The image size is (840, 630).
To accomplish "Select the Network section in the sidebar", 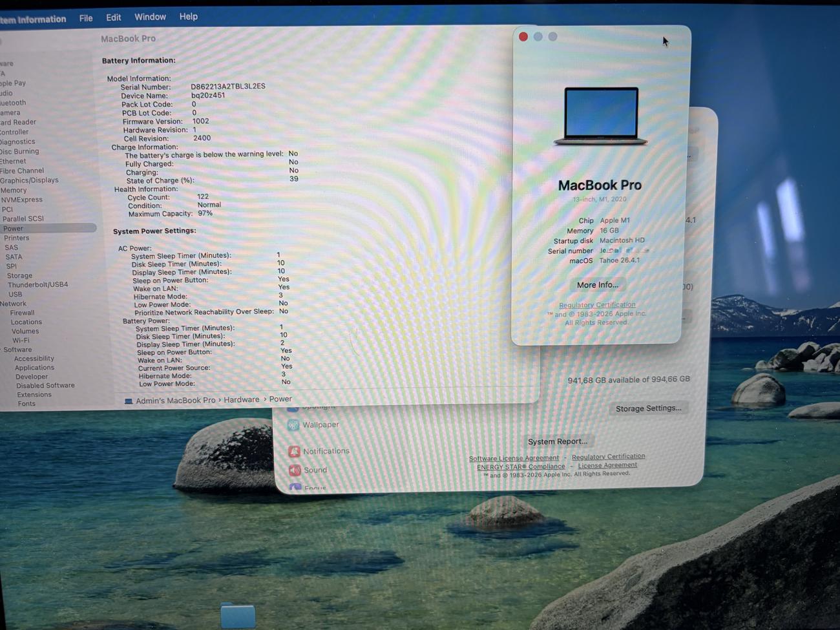I will pos(13,304).
